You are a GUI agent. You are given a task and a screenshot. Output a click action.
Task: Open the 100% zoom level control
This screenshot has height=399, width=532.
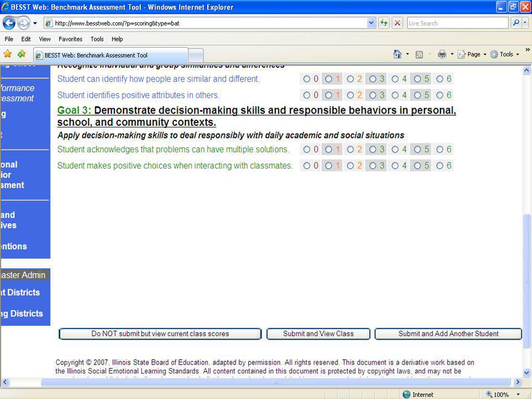(x=503, y=394)
